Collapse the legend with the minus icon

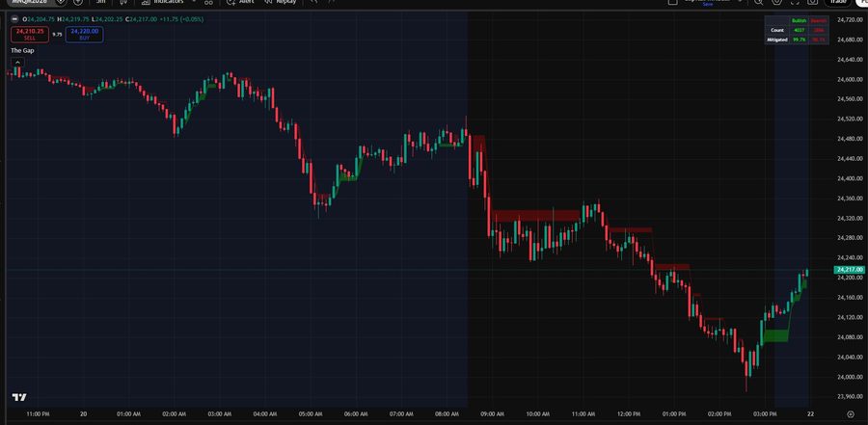pos(14,19)
